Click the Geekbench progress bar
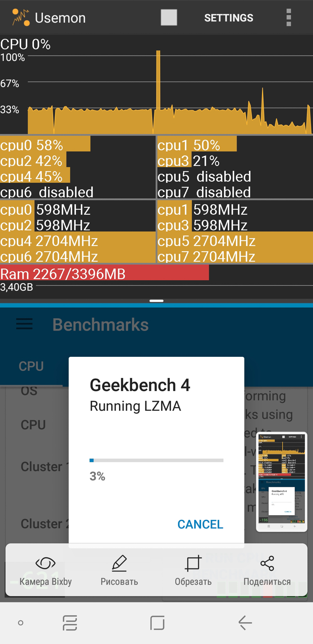Image resolution: width=313 pixels, height=644 pixels. pyautogui.click(x=156, y=461)
